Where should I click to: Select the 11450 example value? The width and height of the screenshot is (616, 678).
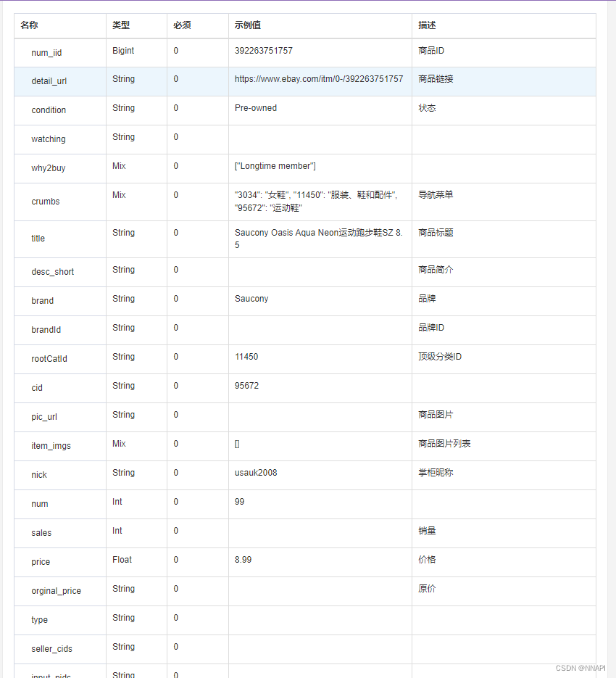click(x=246, y=356)
